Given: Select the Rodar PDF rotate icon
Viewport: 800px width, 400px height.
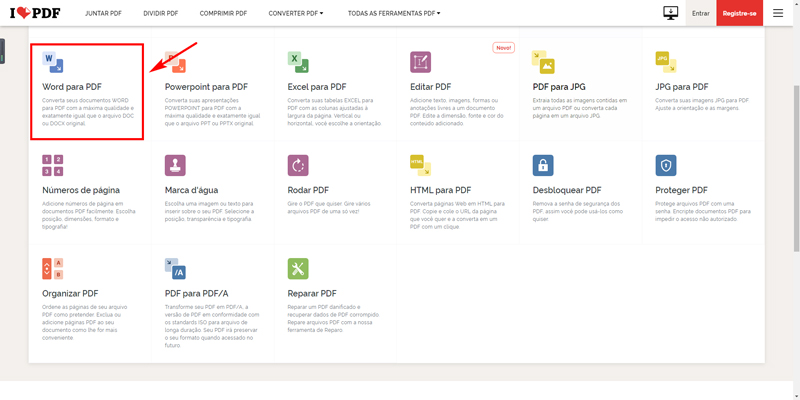Looking at the screenshot, I should coord(298,165).
